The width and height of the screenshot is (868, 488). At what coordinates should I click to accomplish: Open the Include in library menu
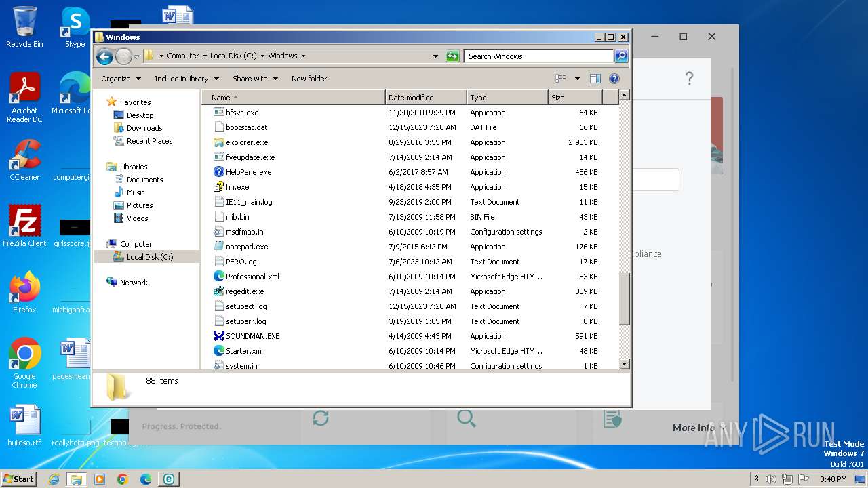(x=186, y=79)
